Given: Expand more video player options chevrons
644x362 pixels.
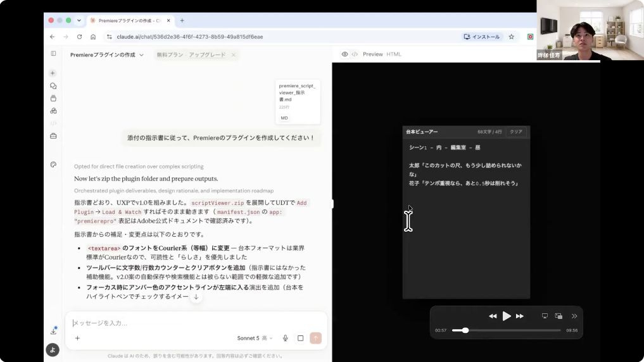Looking at the screenshot, I should 574,316.
